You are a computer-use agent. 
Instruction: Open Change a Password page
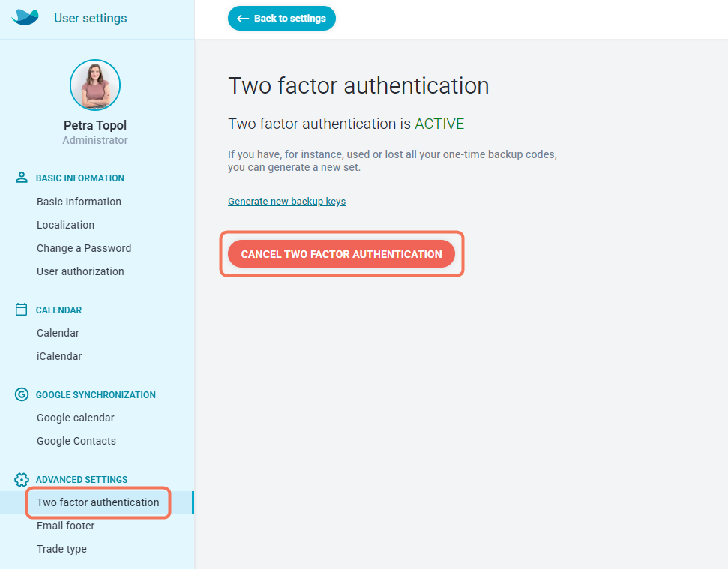click(84, 248)
